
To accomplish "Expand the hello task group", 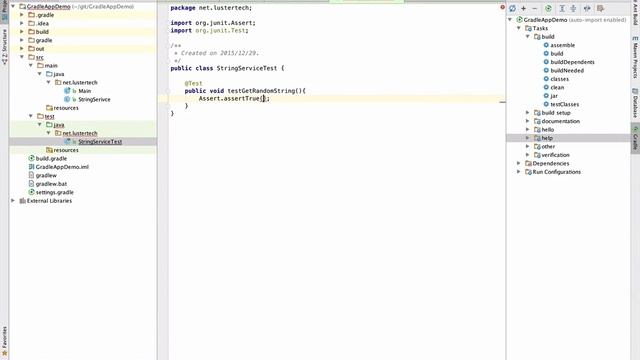I will [528, 129].
